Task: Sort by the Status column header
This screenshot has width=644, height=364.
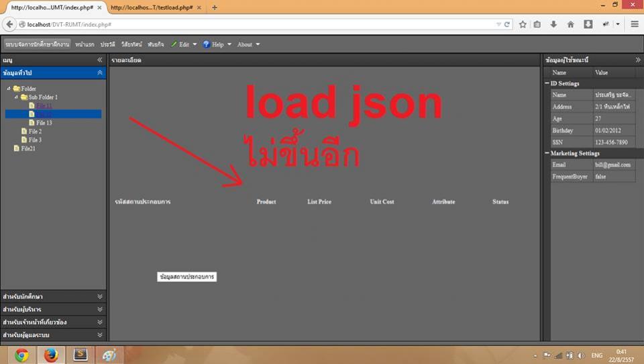Action: [x=500, y=201]
